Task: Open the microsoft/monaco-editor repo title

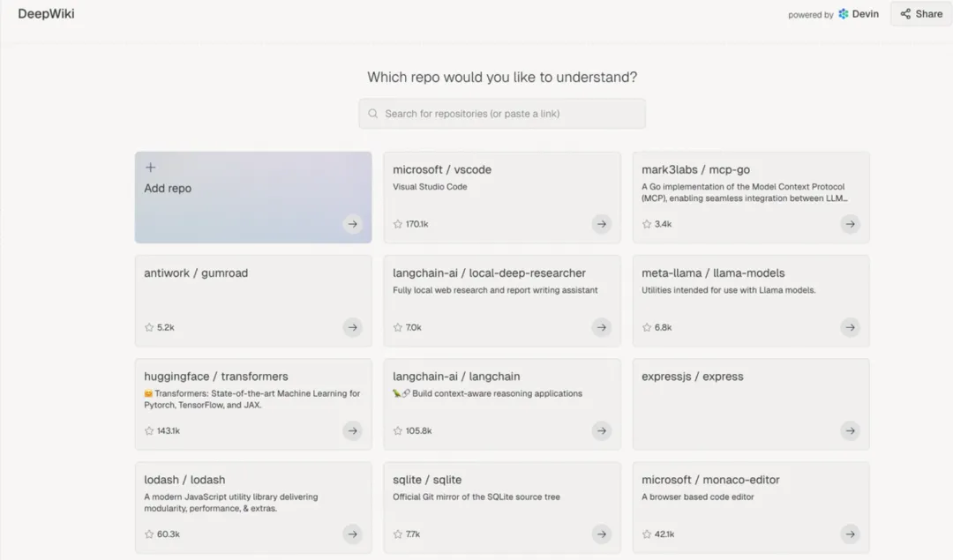Action: click(x=710, y=480)
